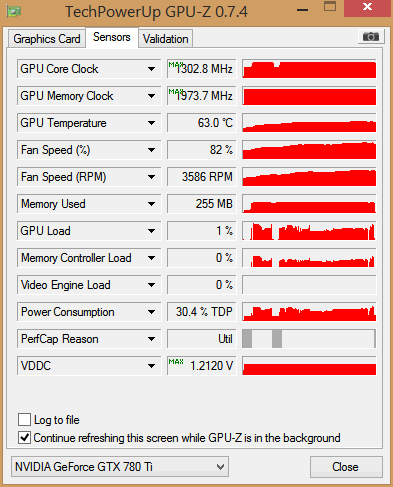Viewport: 393px width, 487px height.
Task: Open the NVIDIA GeForce GTX 780 Ti selector
Action: [x=120, y=467]
